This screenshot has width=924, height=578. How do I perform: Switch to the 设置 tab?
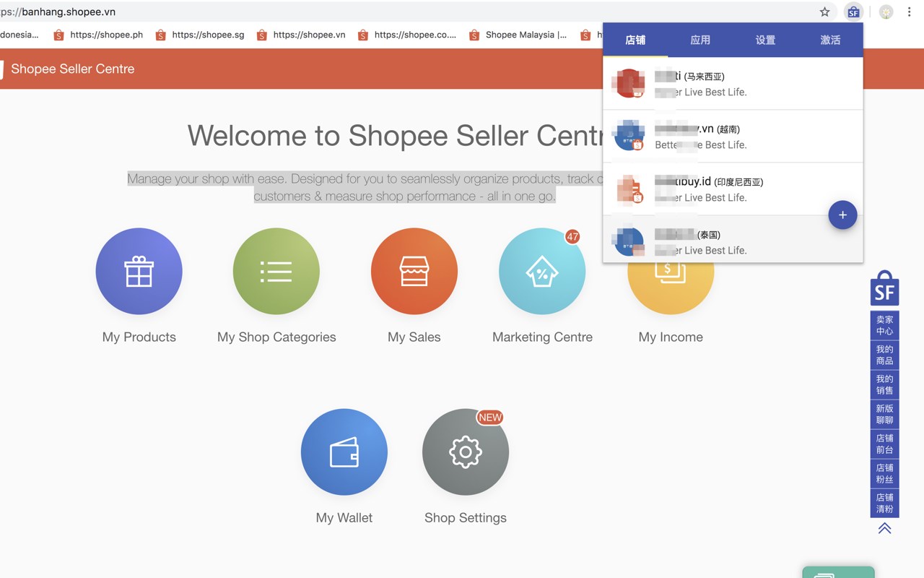(765, 40)
